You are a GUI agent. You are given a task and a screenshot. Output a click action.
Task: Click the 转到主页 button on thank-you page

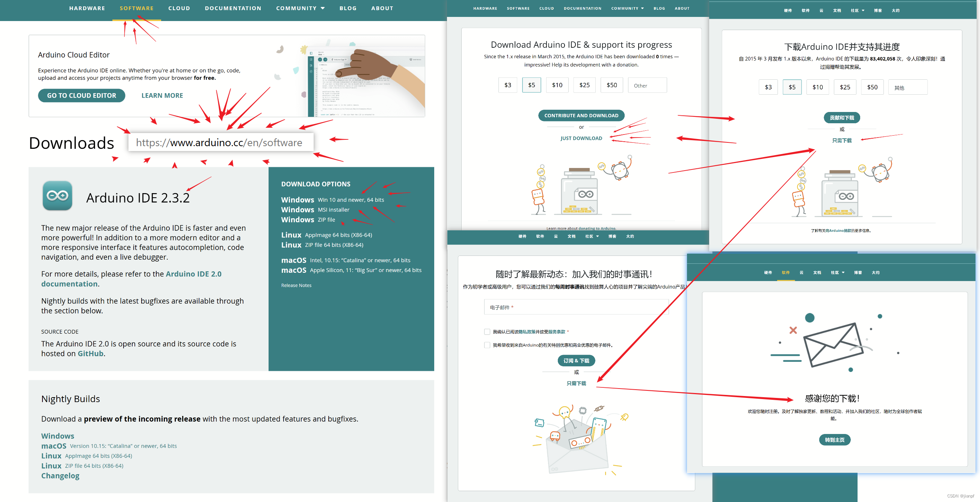coord(835,440)
